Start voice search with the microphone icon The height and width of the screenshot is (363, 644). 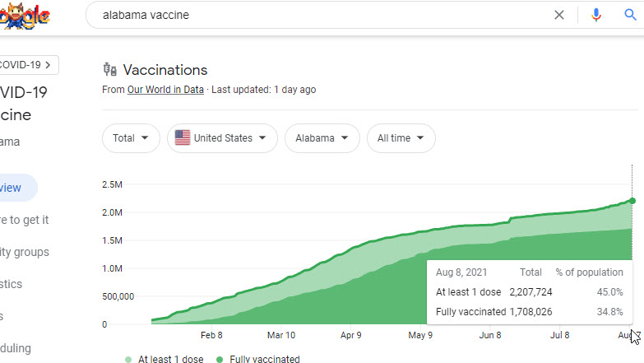pos(596,15)
